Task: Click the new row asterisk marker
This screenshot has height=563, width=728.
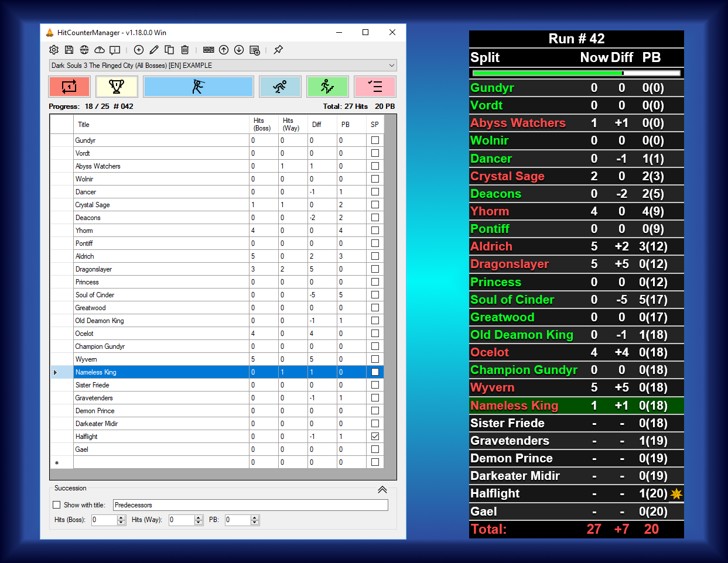Action: point(57,462)
